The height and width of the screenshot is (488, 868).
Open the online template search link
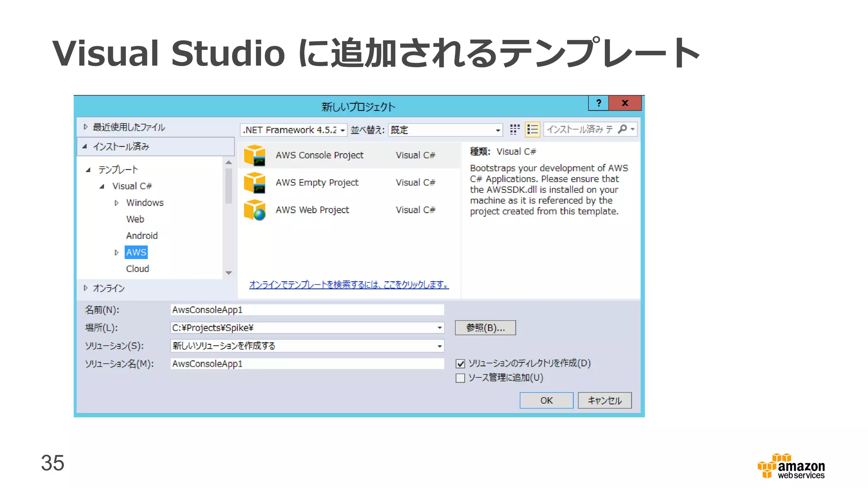coord(349,285)
